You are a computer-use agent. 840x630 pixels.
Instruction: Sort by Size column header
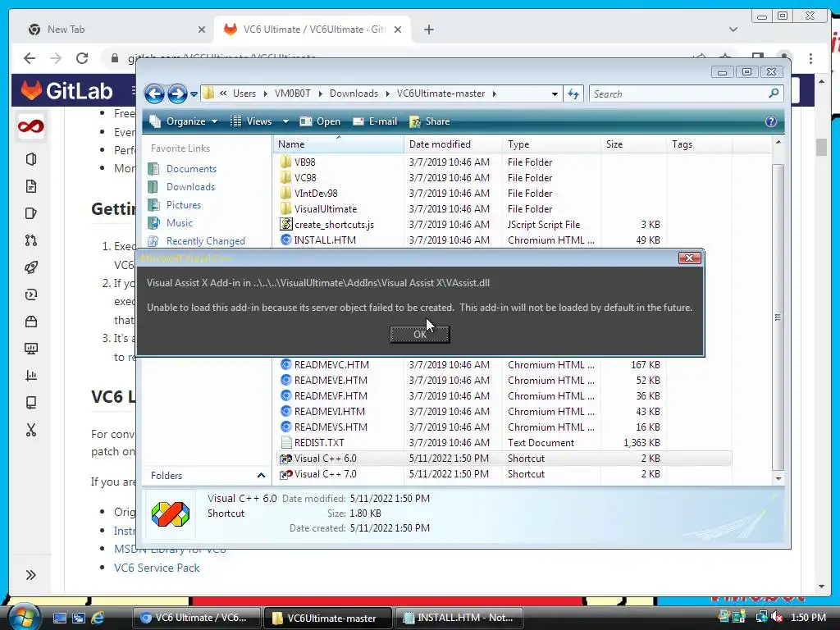pos(634,144)
